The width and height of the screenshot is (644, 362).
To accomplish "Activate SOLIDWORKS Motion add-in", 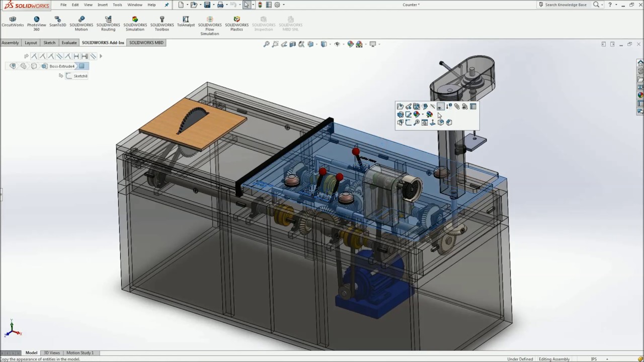I will pyautogui.click(x=81, y=24).
